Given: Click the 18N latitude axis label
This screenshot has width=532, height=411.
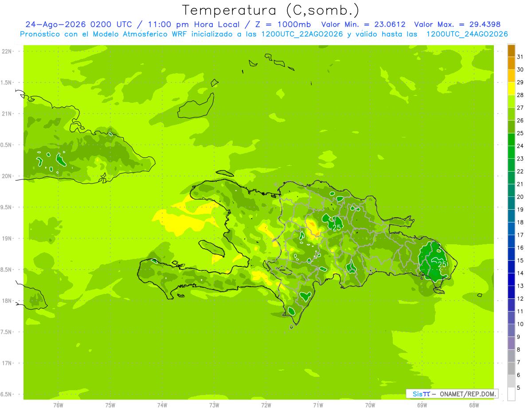Looking at the screenshot, I should tap(8, 301).
